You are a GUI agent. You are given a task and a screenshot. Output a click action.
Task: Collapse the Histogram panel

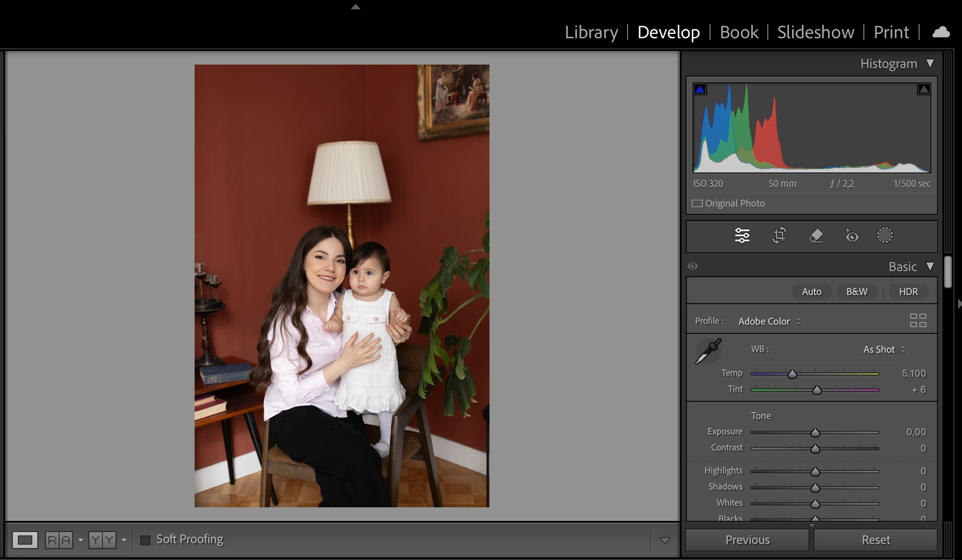point(930,63)
